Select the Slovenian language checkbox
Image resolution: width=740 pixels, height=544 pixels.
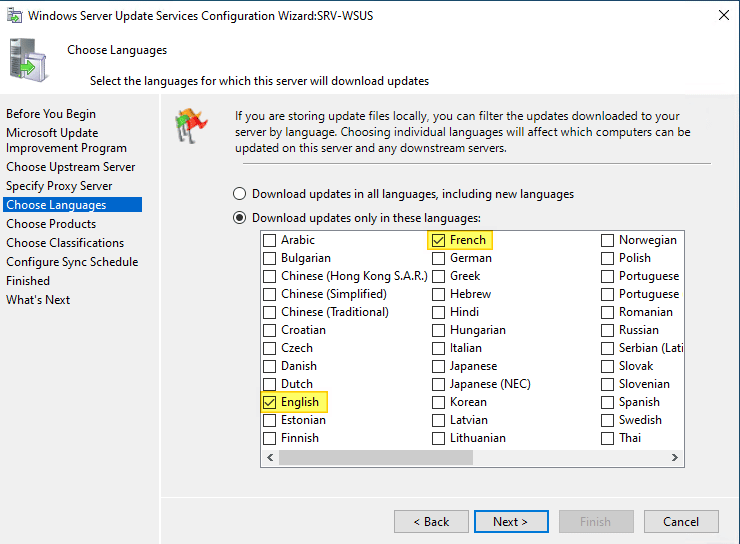pos(607,384)
